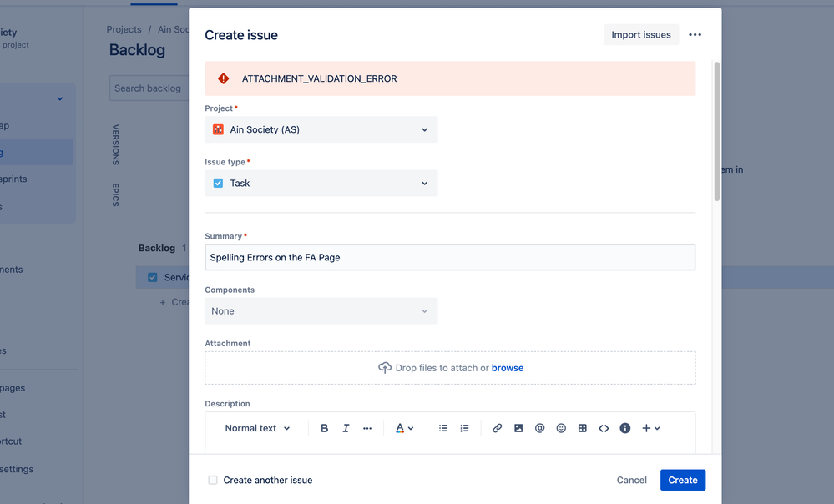The image size is (834, 504).
Task: Open the Normal text style dropdown
Action: 257,428
